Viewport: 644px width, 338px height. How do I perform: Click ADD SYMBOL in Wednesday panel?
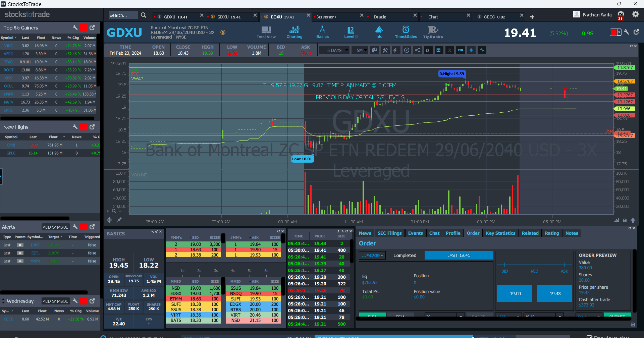coord(55,301)
